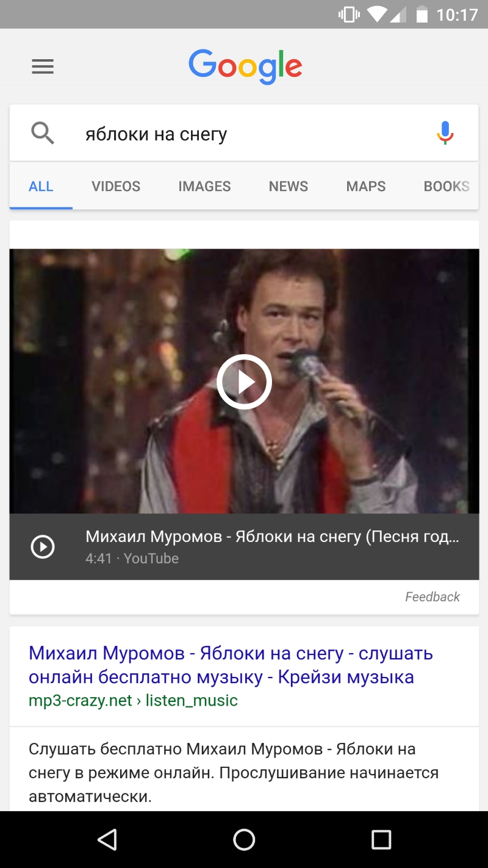Screen dimensions: 488x868
Task: Start voice search with microphone icon
Action: [x=445, y=132]
